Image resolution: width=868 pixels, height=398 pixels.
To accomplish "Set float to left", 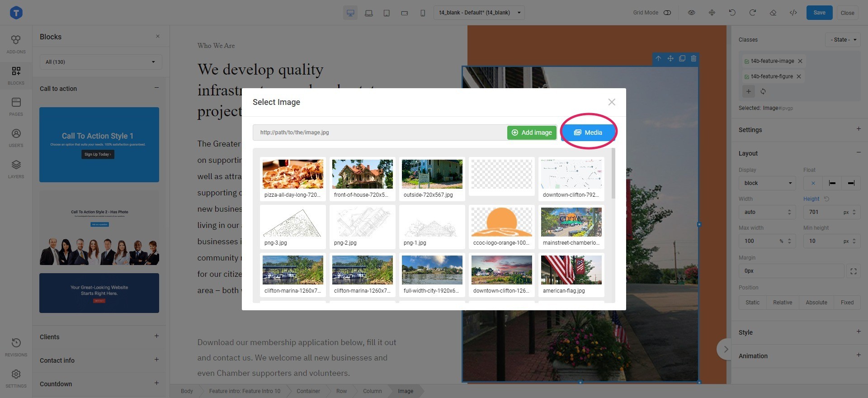I will [x=832, y=183].
